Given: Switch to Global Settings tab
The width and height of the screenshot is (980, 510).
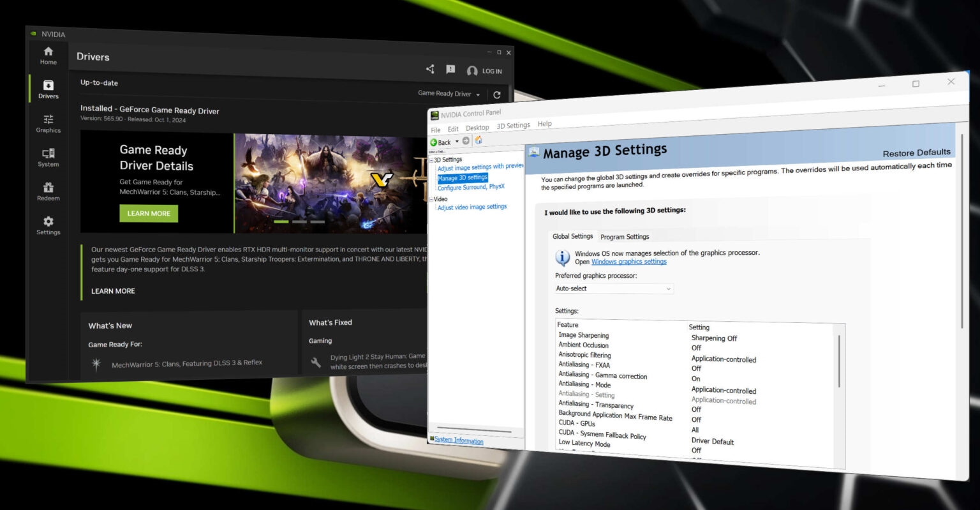Looking at the screenshot, I should (573, 236).
